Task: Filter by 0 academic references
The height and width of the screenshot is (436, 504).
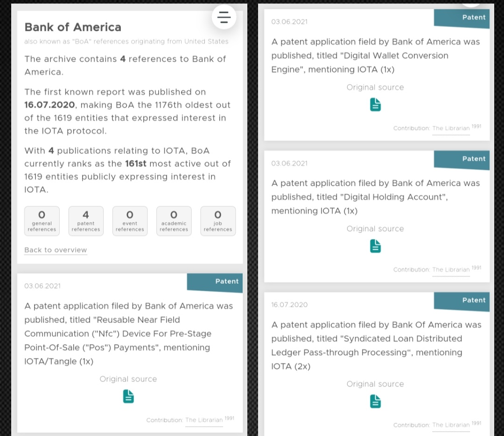Action: point(174,221)
